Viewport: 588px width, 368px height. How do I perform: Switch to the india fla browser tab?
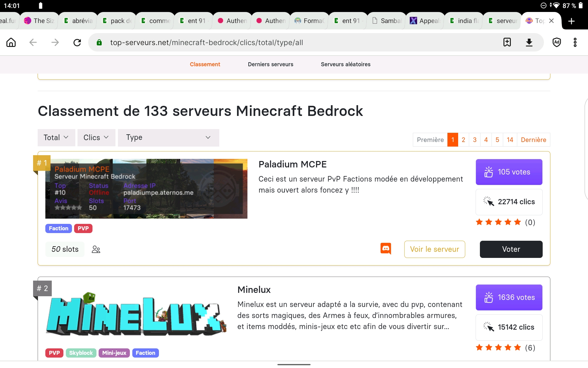463,21
